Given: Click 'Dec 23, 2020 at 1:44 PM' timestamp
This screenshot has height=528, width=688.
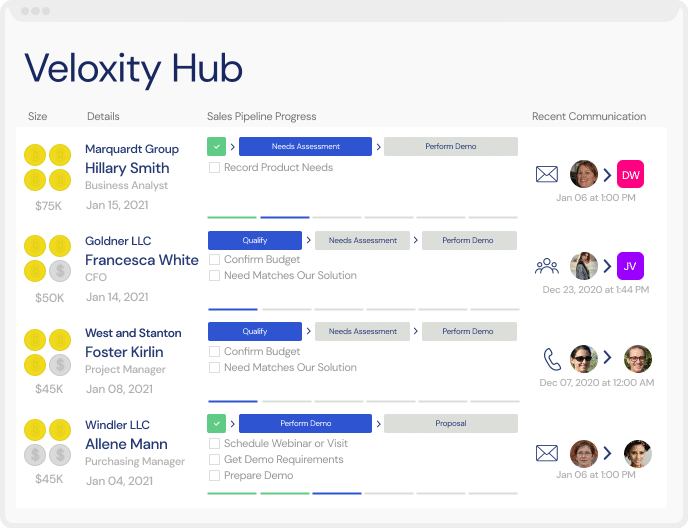Looking at the screenshot, I should (x=595, y=290).
